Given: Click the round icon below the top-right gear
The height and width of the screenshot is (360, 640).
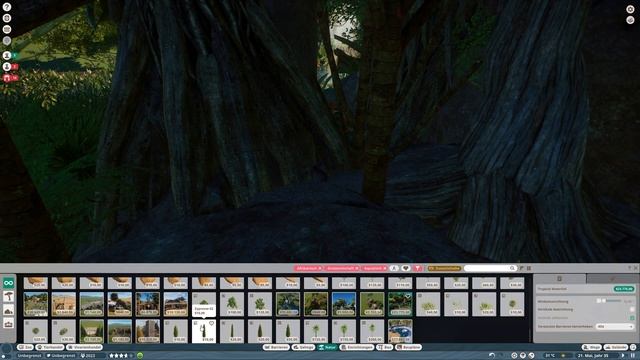Looking at the screenshot, I should 630,20.
